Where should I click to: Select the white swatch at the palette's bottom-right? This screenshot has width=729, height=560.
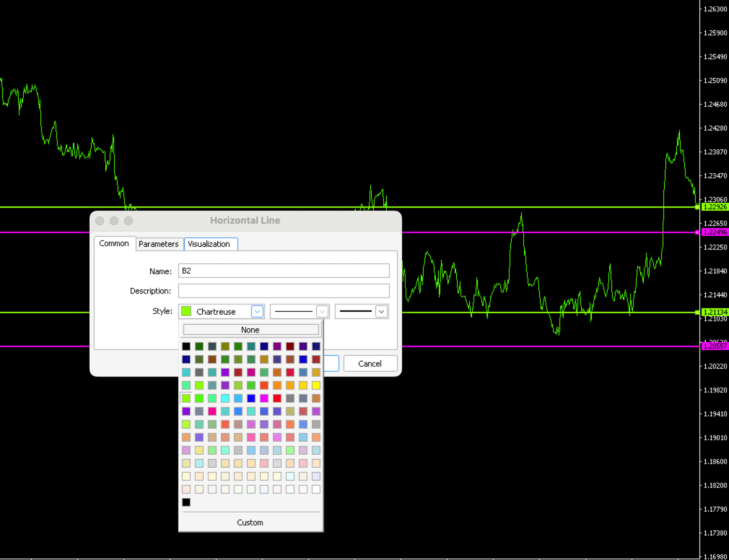(316, 489)
